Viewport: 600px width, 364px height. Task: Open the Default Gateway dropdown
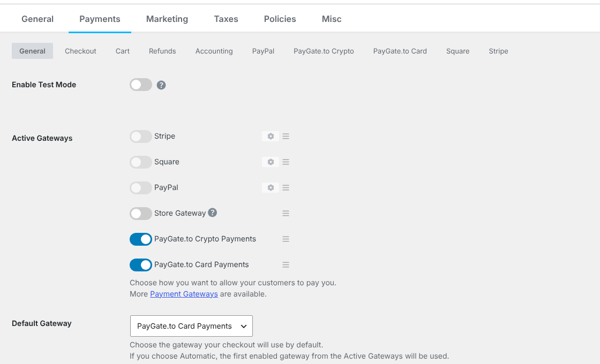[x=191, y=326]
